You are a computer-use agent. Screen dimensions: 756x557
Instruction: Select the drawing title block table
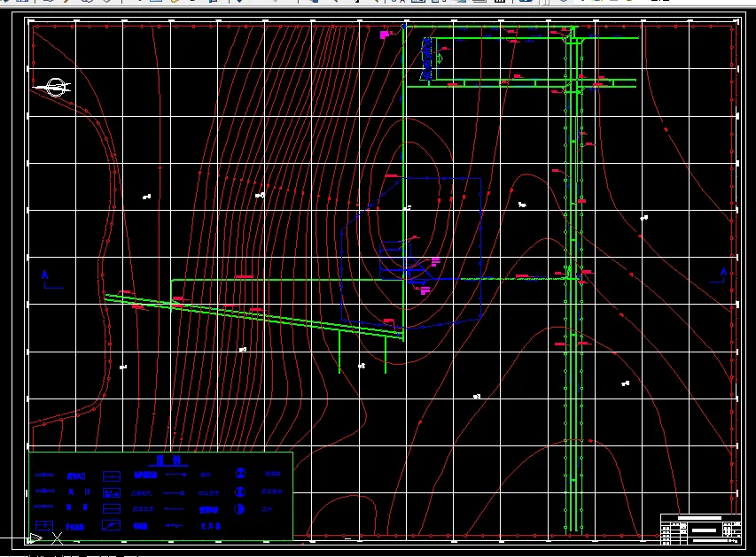click(x=700, y=529)
